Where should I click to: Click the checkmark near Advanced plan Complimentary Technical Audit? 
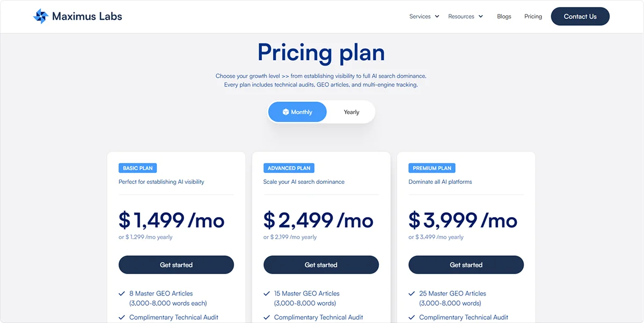pyautogui.click(x=266, y=317)
